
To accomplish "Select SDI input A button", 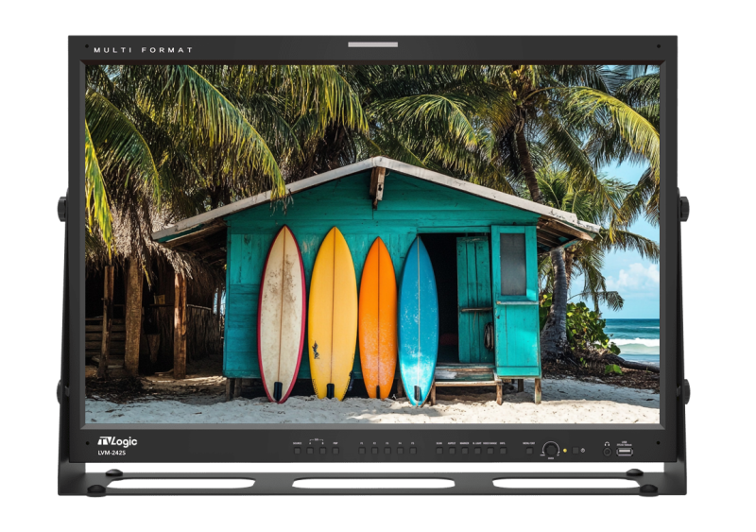I will 310,451.
